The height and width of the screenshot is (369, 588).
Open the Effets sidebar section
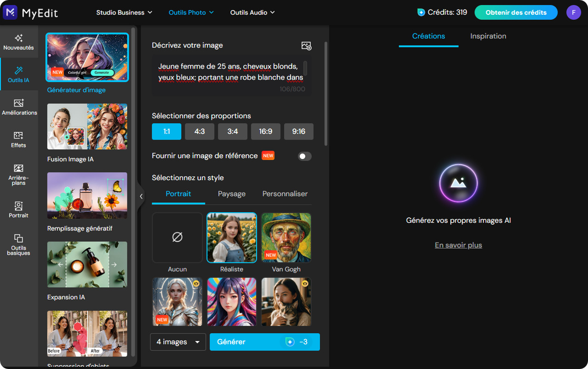[x=19, y=139]
